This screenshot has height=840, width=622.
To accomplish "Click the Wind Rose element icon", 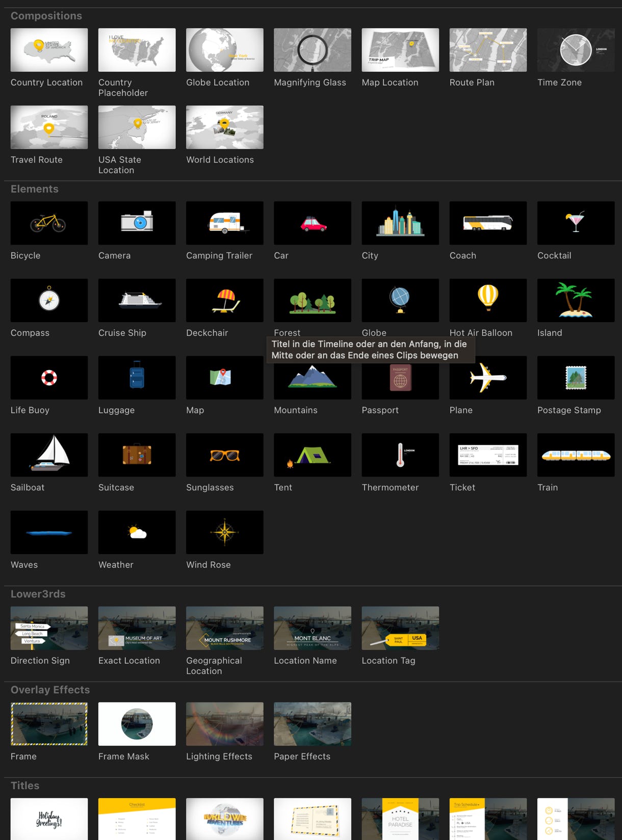I will click(x=224, y=532).
